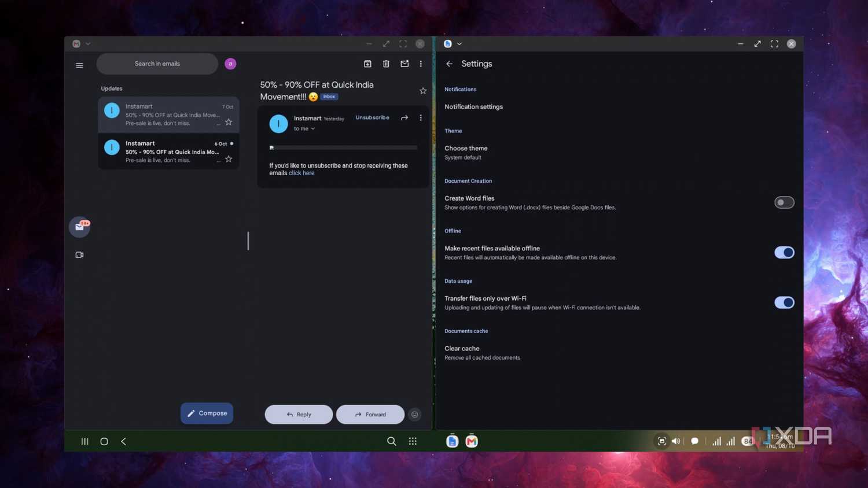Viewport: 868px width, 488px height.
Task: Click the Compose button
Action: 207,413
